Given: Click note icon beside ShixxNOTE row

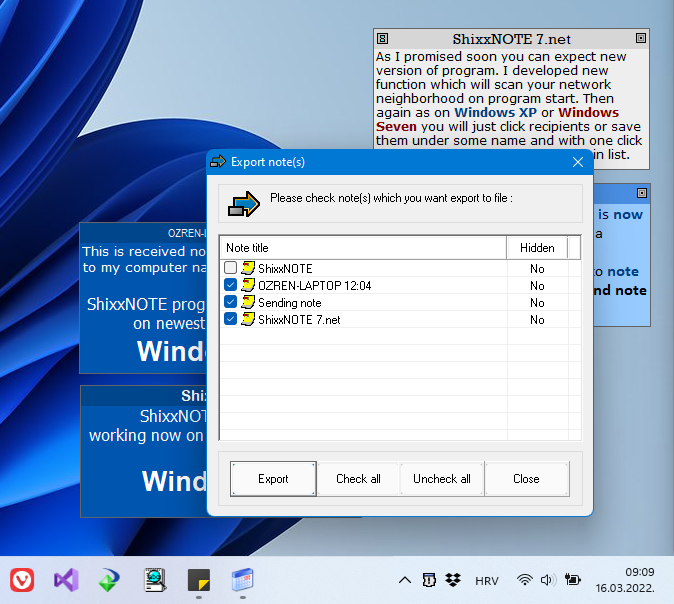Looking at the screenshot, I should [x=248, y=268].
